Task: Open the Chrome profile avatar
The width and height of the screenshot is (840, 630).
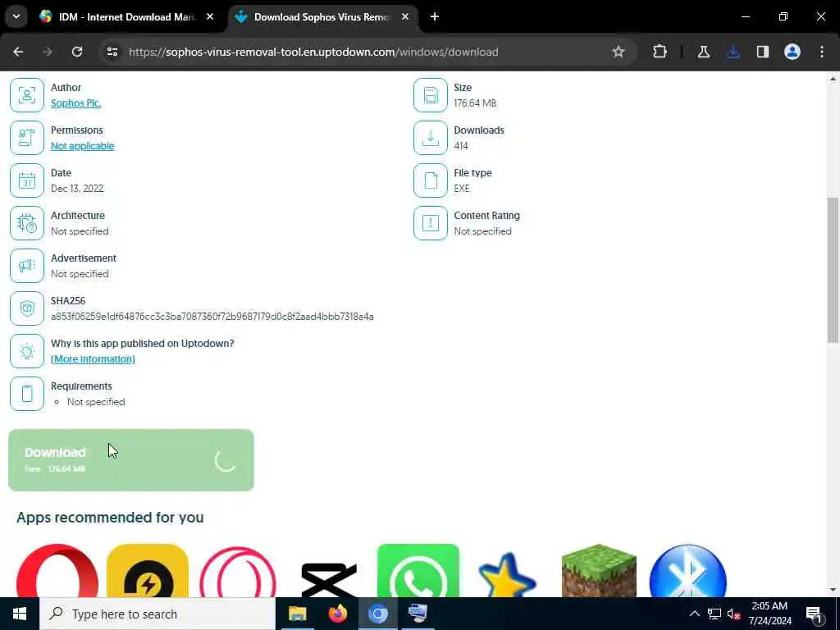Action: (x=792, y=52)
